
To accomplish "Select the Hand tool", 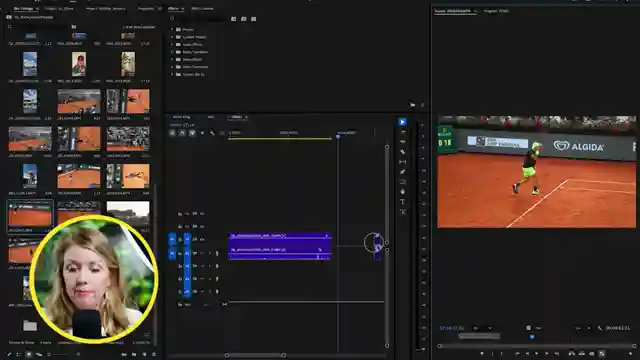I will [403, 191].
